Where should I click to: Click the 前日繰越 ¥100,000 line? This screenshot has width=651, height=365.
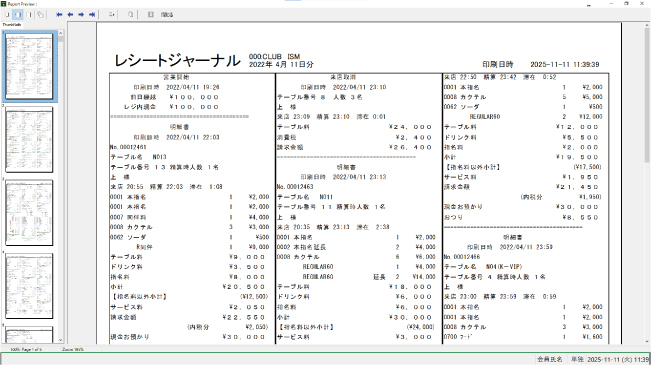coord(174,97)
